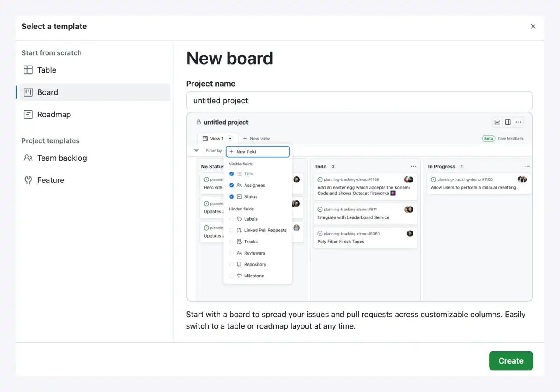Image resolution: width=560 pixels, height=392 pixels.
Task: Click the side panel icon in board preview
Action: coord(508,122)
